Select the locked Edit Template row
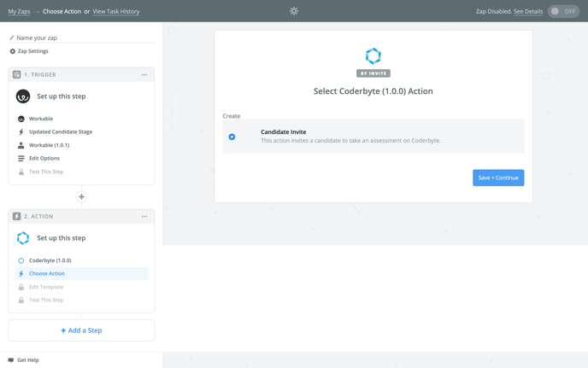 (81, 287)
